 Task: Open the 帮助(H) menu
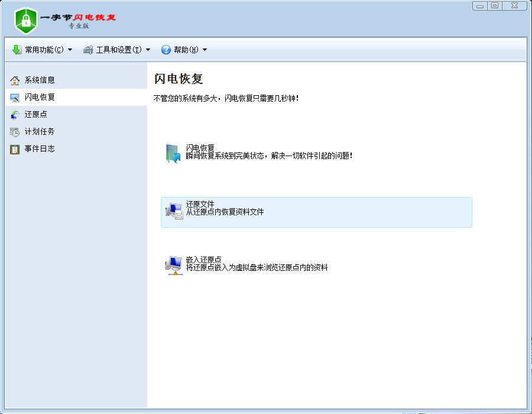pos(184,50)
